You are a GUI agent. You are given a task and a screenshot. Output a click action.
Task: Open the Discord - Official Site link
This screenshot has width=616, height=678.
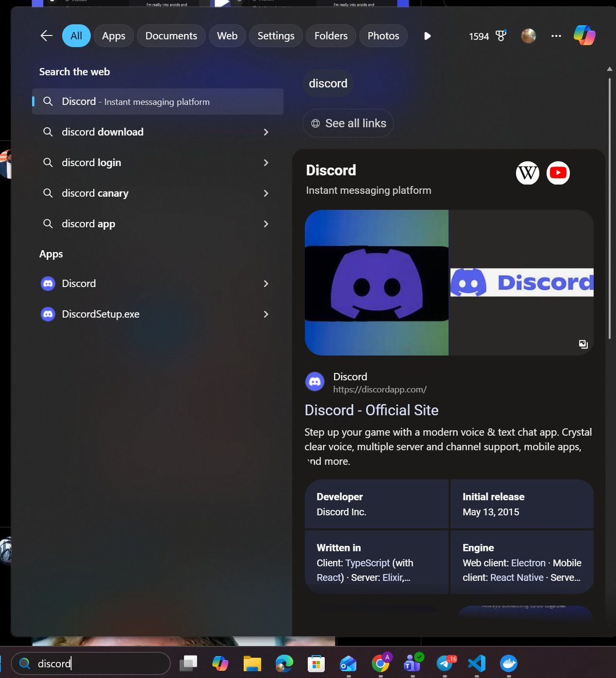tap(372, 410)
